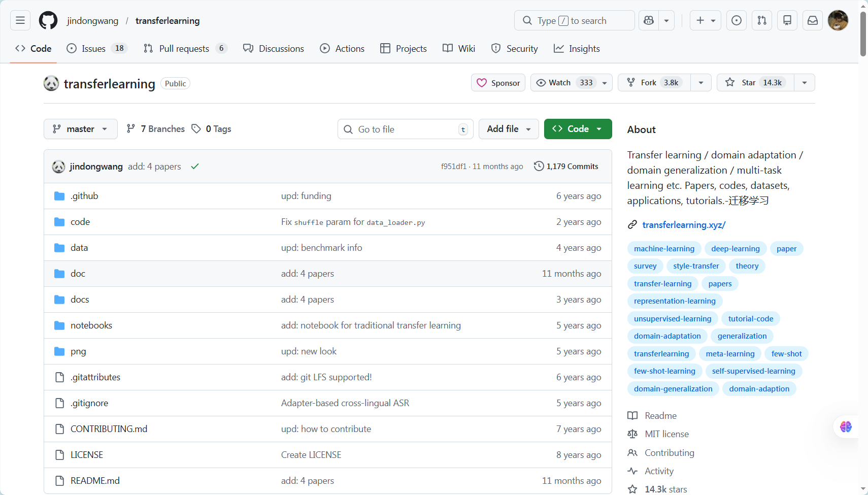Image resolution: width=868 pixels, height=495 pixels.
Task: Click the floating brain assistant icon
Action: [x=846, y=426]
